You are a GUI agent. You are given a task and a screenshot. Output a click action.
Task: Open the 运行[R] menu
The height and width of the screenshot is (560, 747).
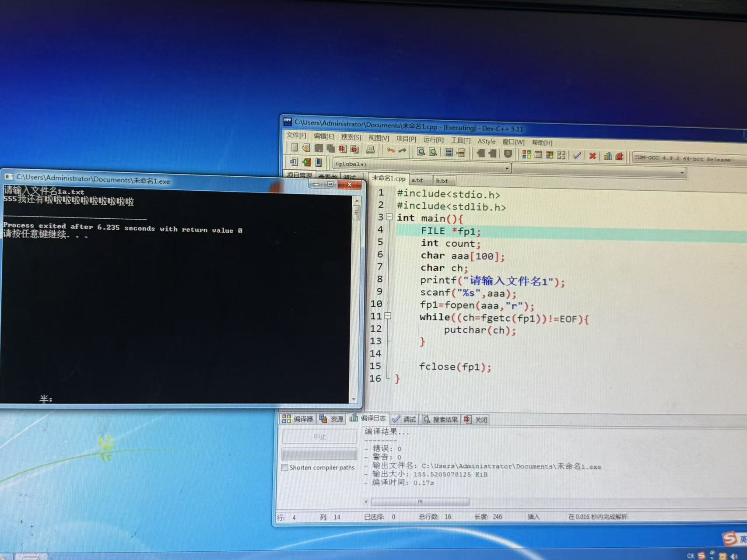pos(433,140)
